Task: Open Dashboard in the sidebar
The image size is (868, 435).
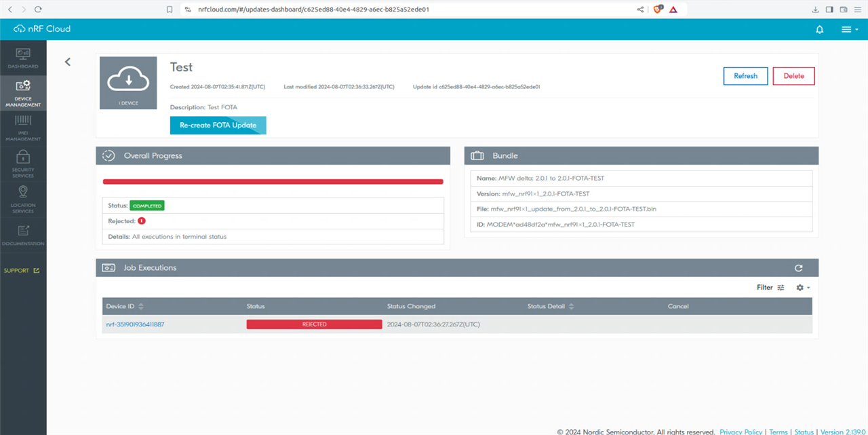Action: (x=23, y=58)
